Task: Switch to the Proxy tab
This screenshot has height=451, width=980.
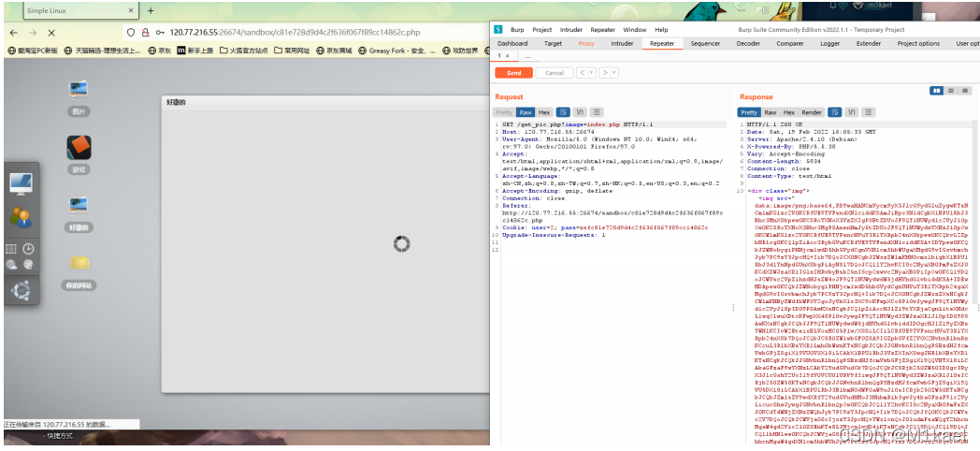Action: [x=586, y=44]
